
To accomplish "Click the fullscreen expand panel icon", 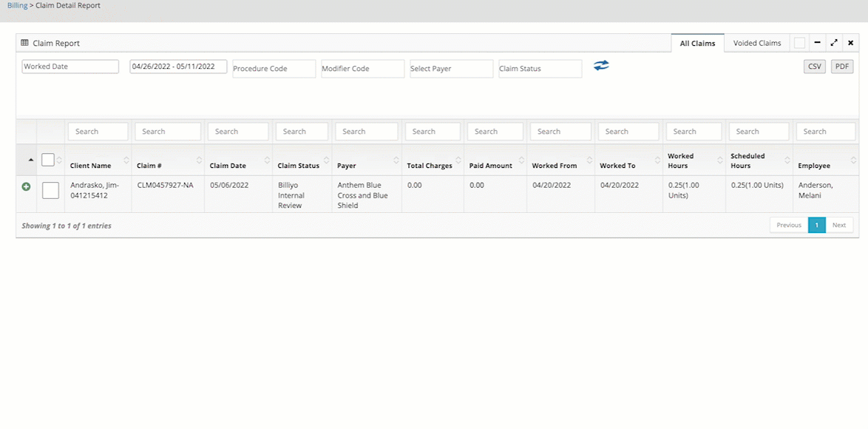I will (x=834, y=43).
